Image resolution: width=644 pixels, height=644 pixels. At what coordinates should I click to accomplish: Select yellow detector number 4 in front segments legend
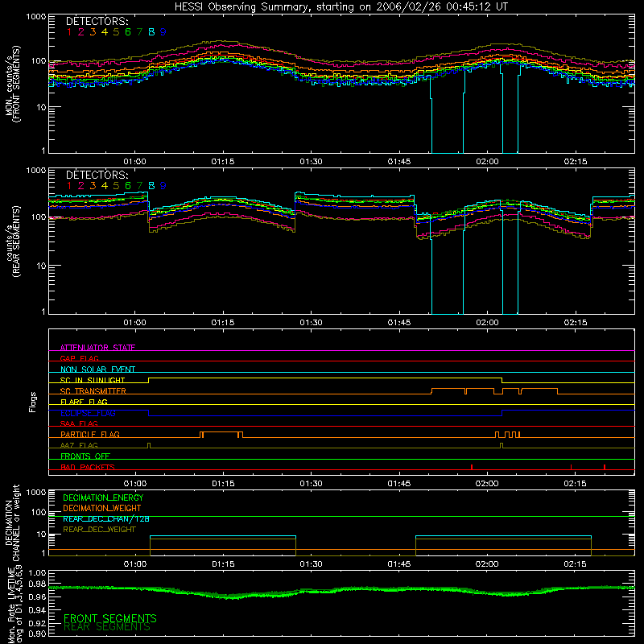pyautogui.click(x=105, y=32)
